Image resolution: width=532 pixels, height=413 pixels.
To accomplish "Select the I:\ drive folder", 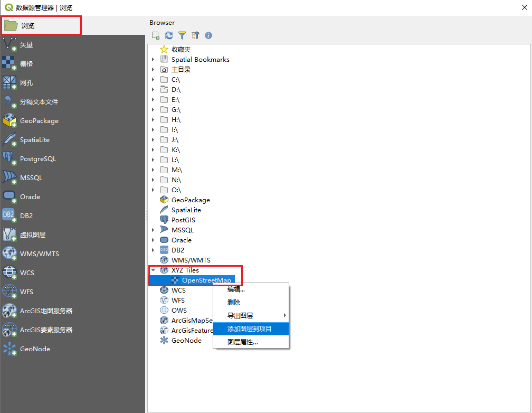I will coord(174,130).
